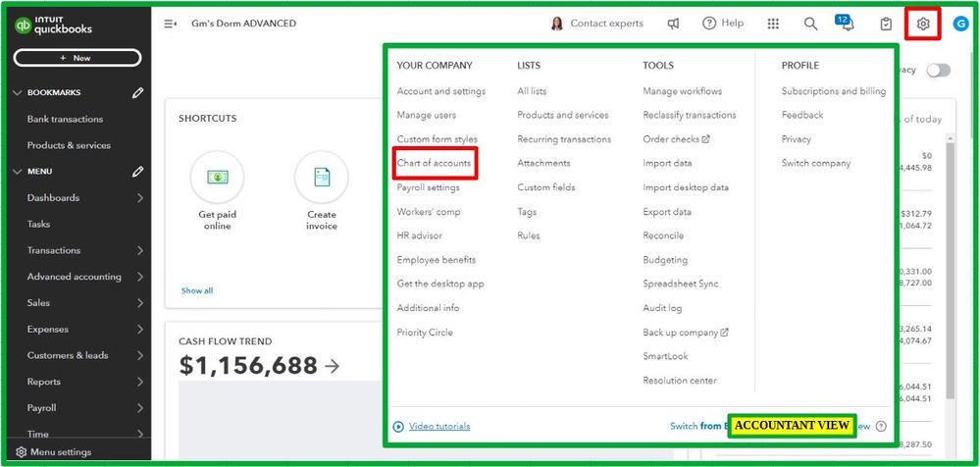Image resolution: width=980 pixels, height=467 pixels.
Task: Open Reconcile tool
Action: coord(663,235)
